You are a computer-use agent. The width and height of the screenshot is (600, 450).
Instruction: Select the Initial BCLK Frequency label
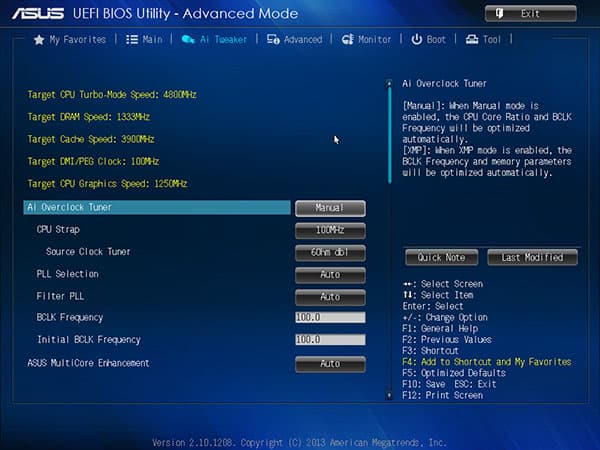tap(89, 340)
